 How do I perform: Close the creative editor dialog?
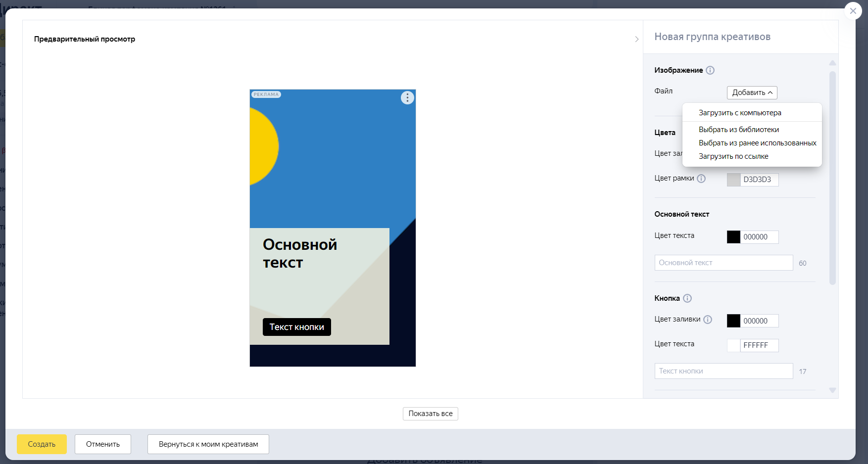[853, 11]
